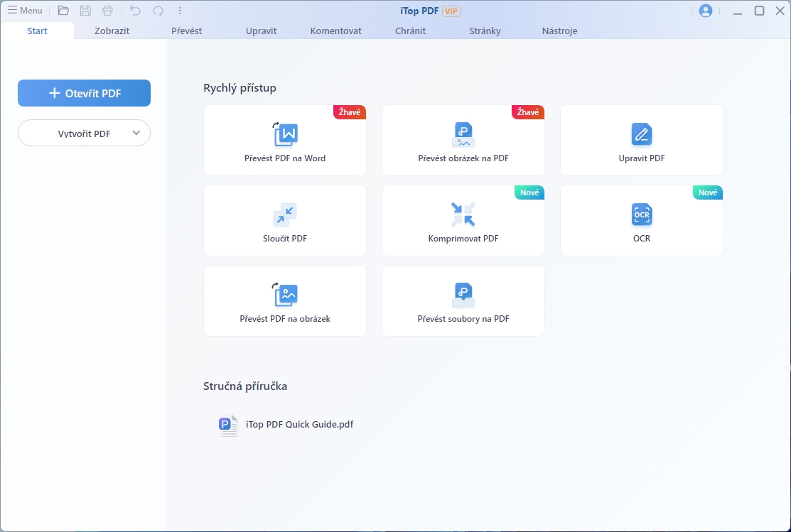This screenshot has width=791, height=532.
Task: Choose the Komprimovat PDF compress icon
Action: pos(463,215)
